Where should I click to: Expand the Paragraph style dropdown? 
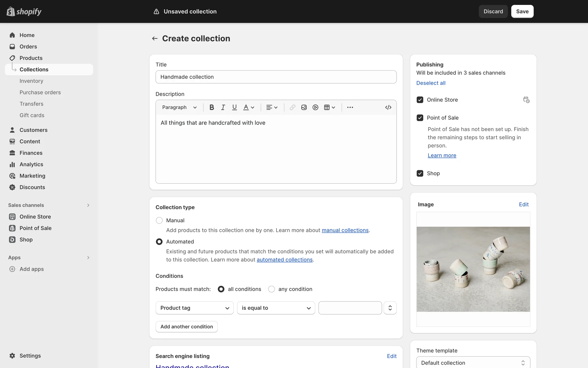pyautogui.click(x=179, y=107)
